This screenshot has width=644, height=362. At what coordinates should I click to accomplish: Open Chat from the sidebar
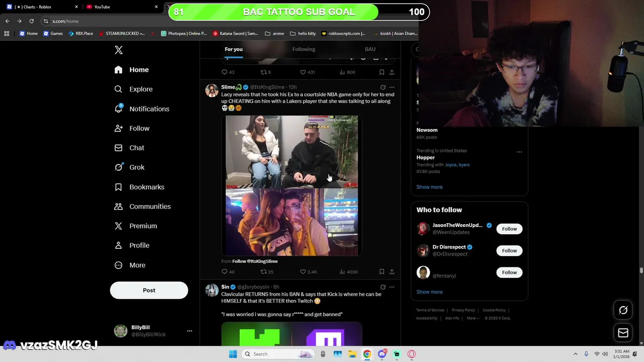tap(130, 148)
